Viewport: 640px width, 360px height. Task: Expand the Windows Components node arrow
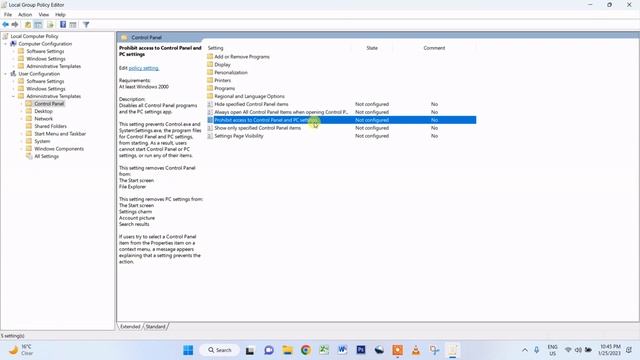[x=21, y=149]
